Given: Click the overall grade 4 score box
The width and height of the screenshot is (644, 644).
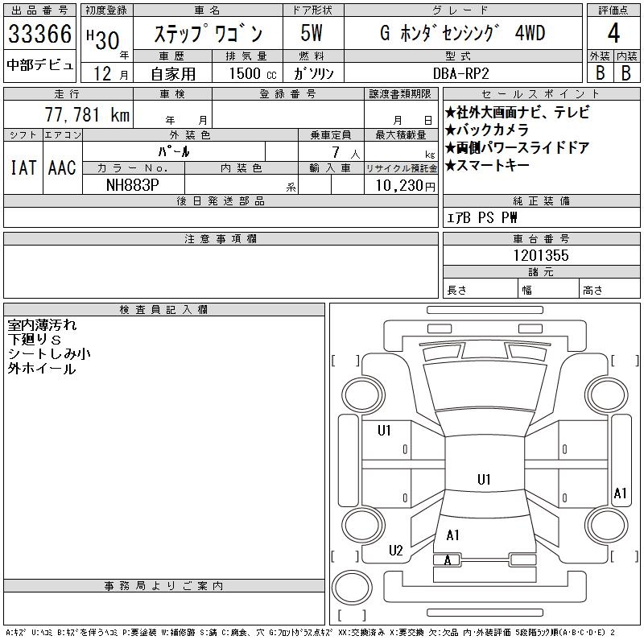Looking at the screenshot, I should click(613, 33).
